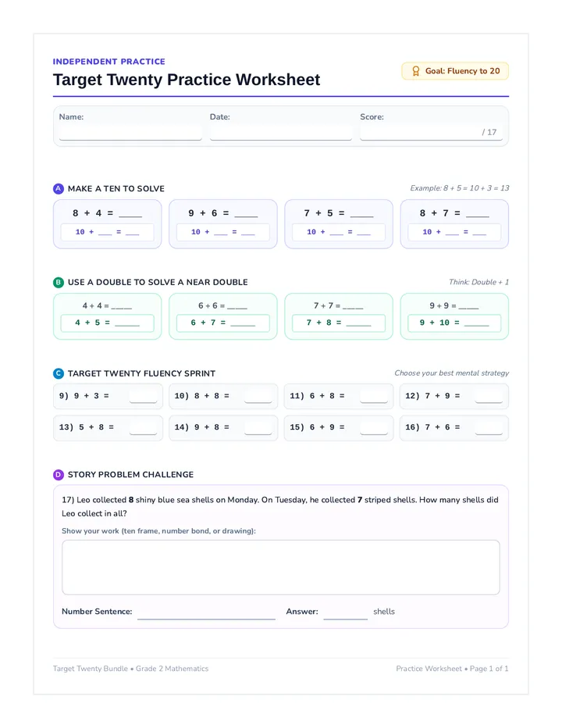Viewport: 562px width, 728px height.
Task: Click the purple section D circle icon
Action: [58, 474]
